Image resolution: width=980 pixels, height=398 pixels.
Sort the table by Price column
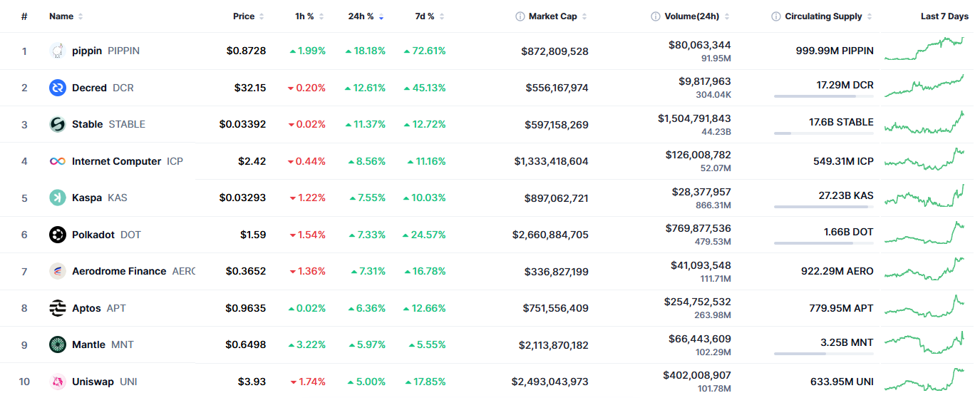pyautogui.click(x=244, y=16)
